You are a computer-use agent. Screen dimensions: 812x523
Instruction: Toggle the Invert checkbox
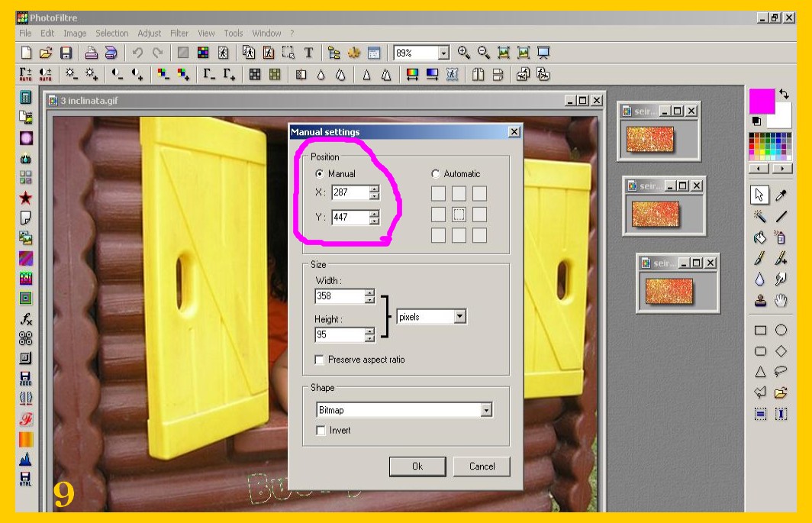320,431
